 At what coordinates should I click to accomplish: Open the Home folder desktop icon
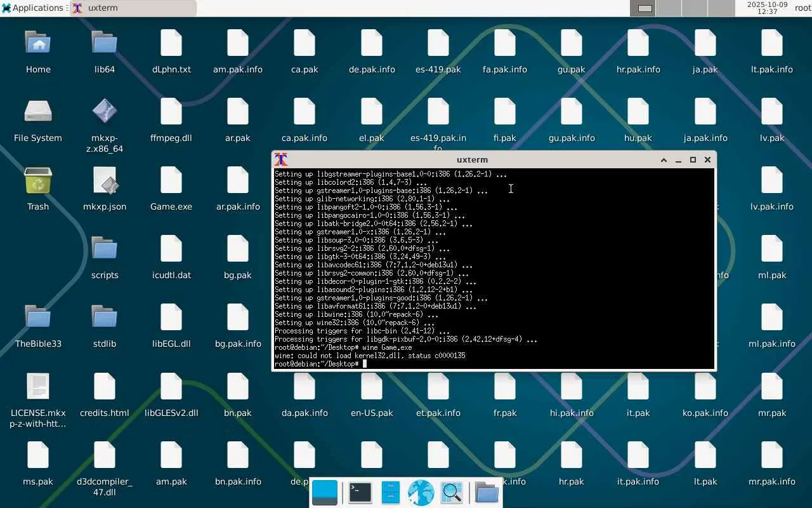coord(38,44)
